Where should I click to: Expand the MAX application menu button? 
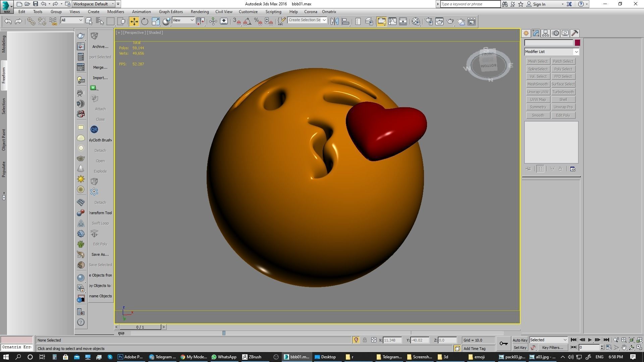tap(7, 6)
